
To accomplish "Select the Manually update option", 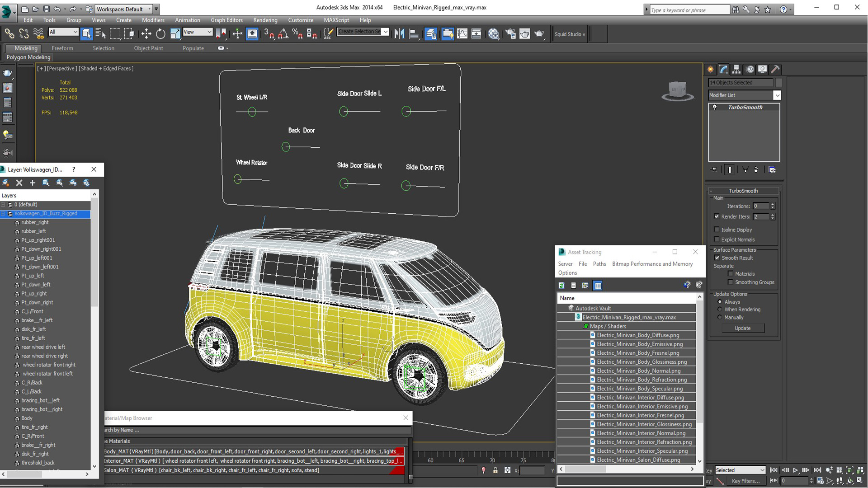I will pos(720,317).
